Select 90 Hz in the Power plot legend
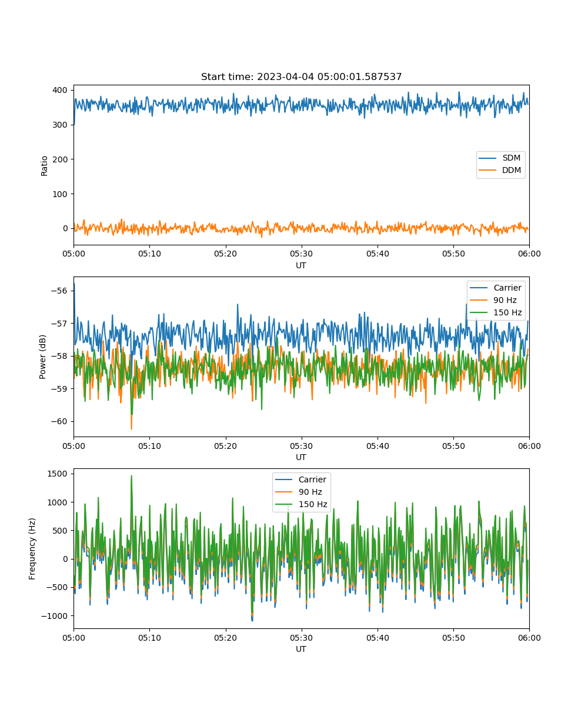Screen dimensions: 588x706 (x=505, y=300)
